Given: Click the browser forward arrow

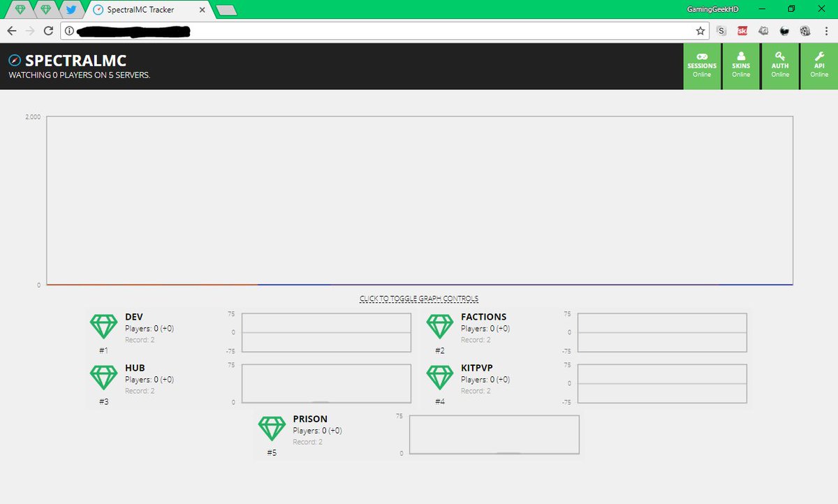Looking at the screenshot, I should pyautogui.click(x=30, y=31).
